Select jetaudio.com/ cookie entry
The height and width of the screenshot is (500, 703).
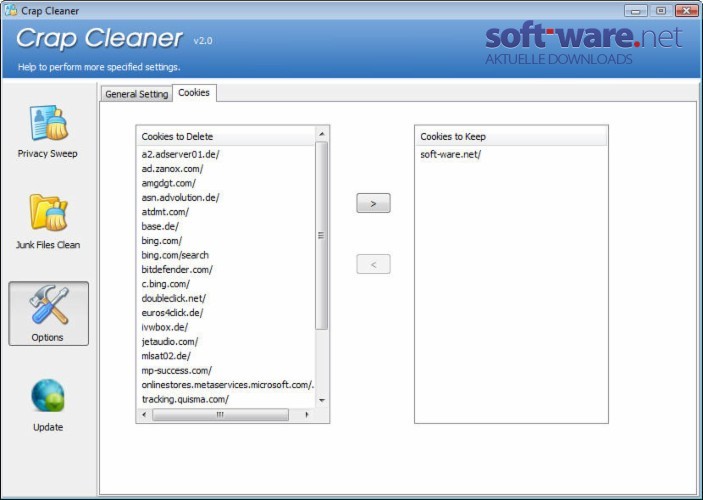(x=169, y=342)
